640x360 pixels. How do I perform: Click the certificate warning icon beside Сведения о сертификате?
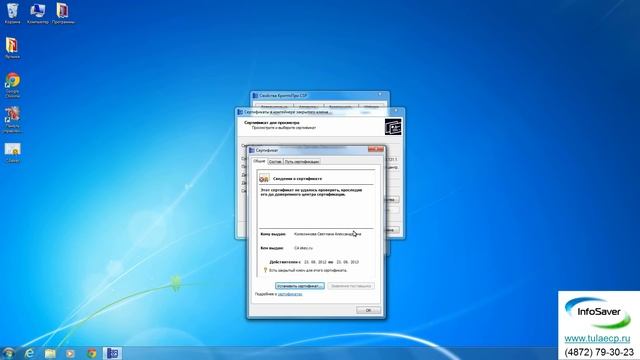point(264,178)
